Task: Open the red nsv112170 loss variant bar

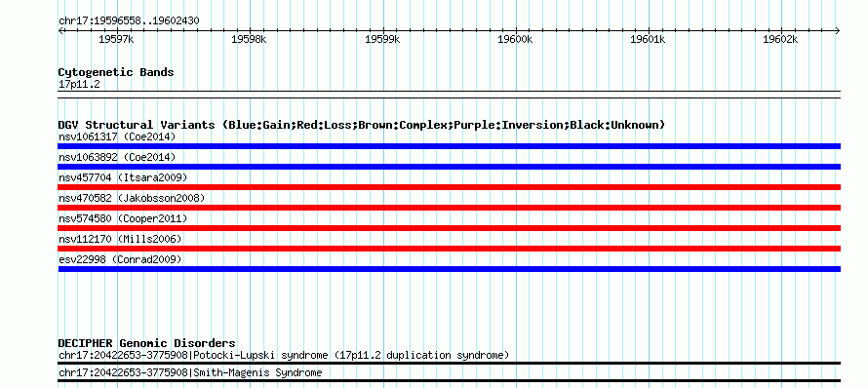Action: point(449,249)
